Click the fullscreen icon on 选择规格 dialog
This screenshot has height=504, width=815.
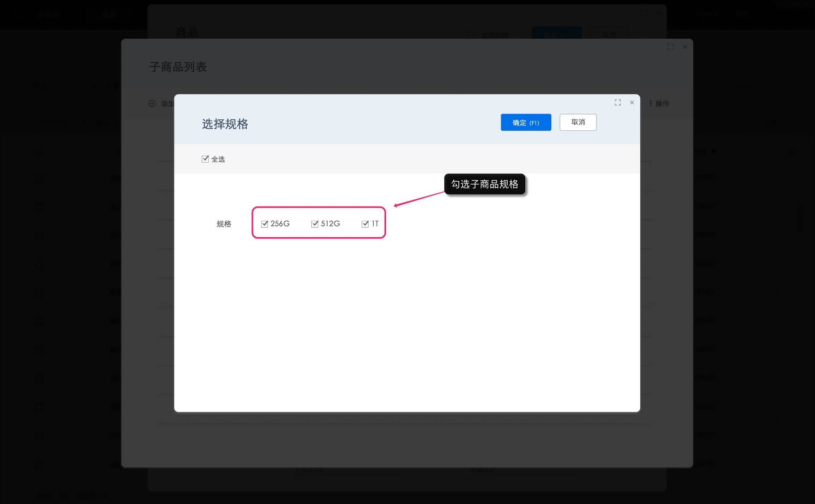pyautogui.click(x=618, y=102)
